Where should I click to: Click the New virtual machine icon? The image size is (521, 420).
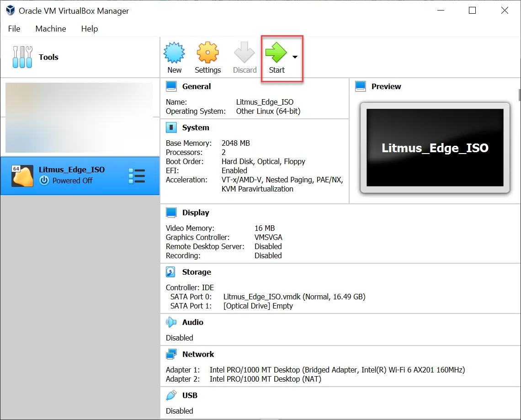174,53
